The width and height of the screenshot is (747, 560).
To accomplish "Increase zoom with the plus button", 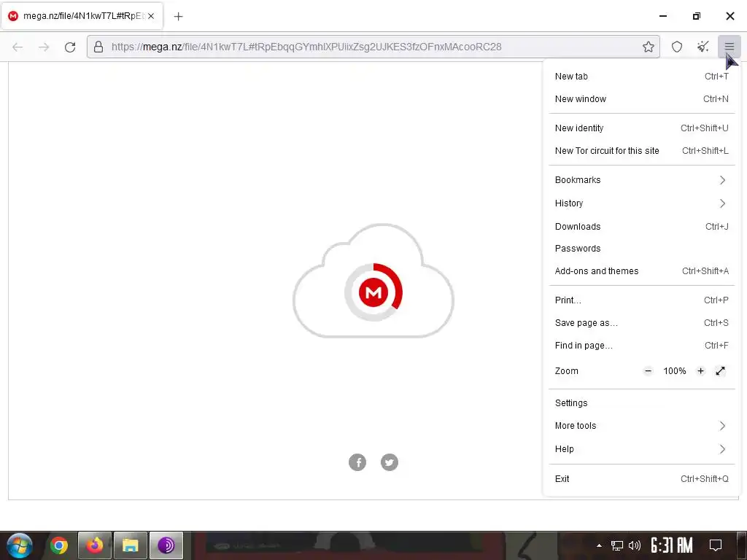I will click(700, 371).
